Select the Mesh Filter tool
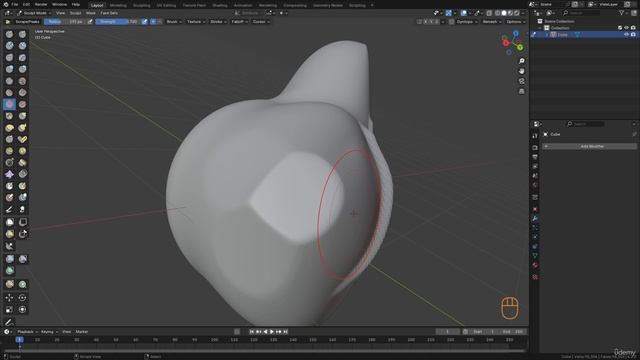640x360 pixels. tap(9, 259)
